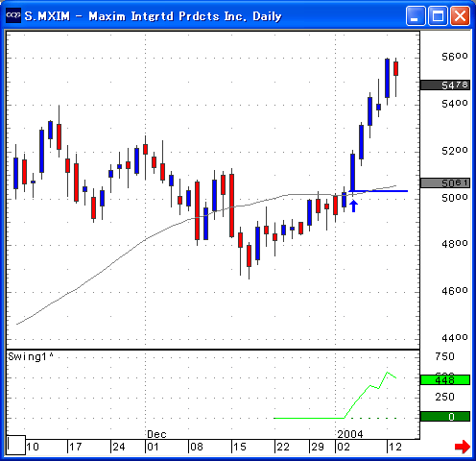Click date label 22 on time axis
This screenshot has height=461, width=476.
point(283,447)
